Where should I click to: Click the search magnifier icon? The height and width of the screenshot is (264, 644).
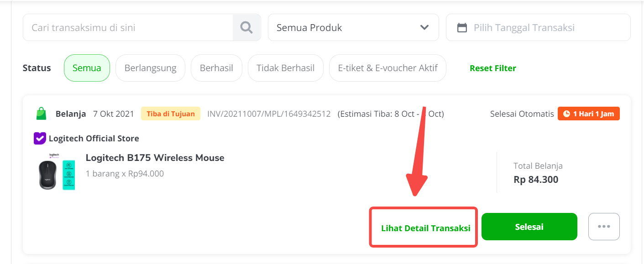pos(246,27)
